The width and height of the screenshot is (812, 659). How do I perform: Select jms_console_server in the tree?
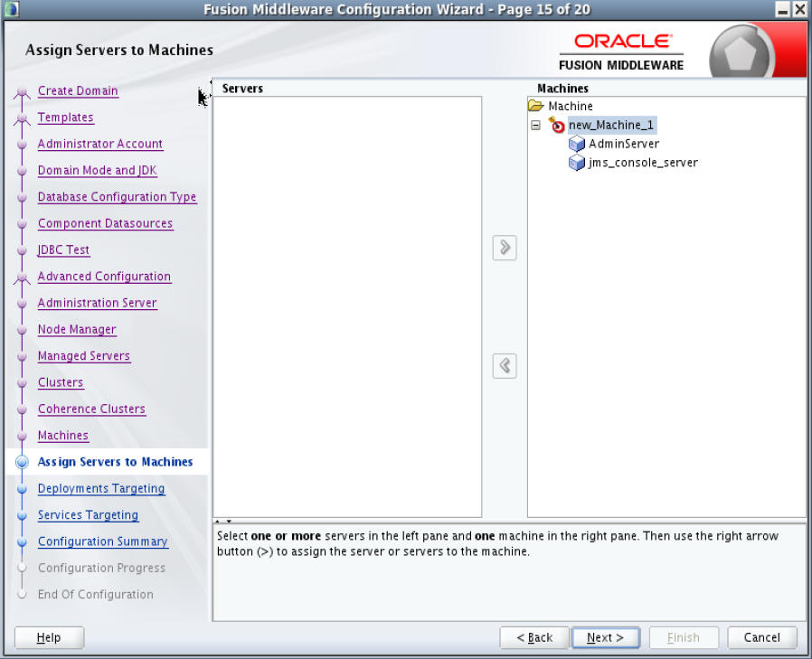click(x=643, y=163)
